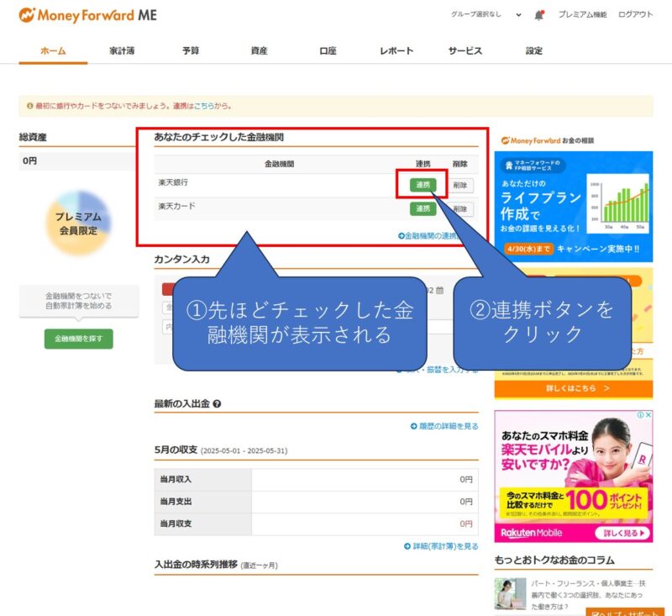The height and width of the screenshot is (616, 672).
Task: Click 詳しくはこちら orange banner button
Action: tap(574, 388)
